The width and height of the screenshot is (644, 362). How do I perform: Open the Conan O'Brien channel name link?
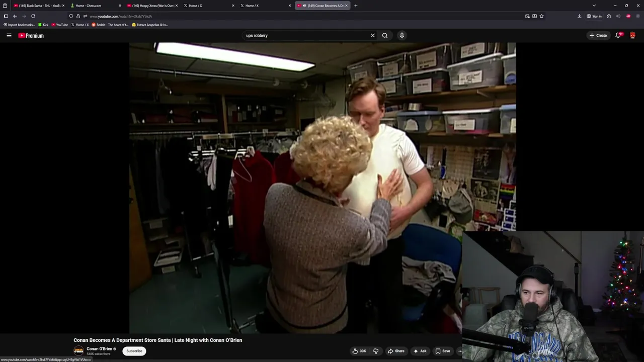click(99, 349)
